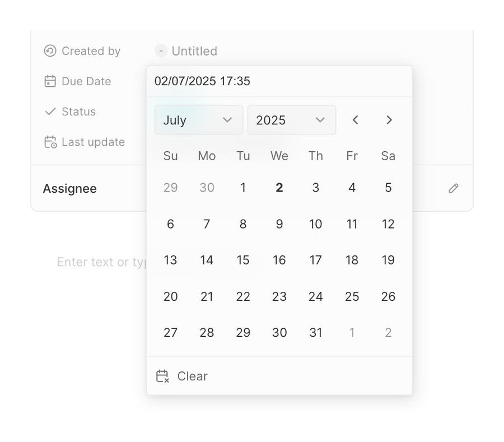
Task: Open the 2025 year dropdown
Action: click(292, 120)
